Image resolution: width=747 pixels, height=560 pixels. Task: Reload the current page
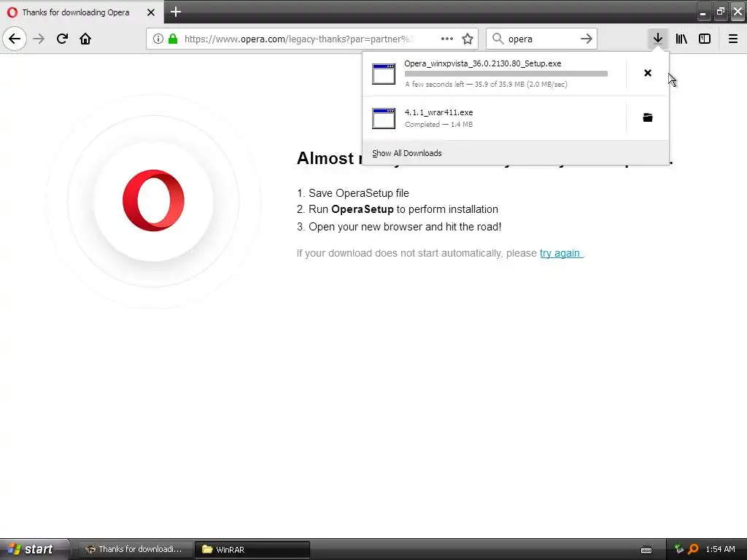63,39
